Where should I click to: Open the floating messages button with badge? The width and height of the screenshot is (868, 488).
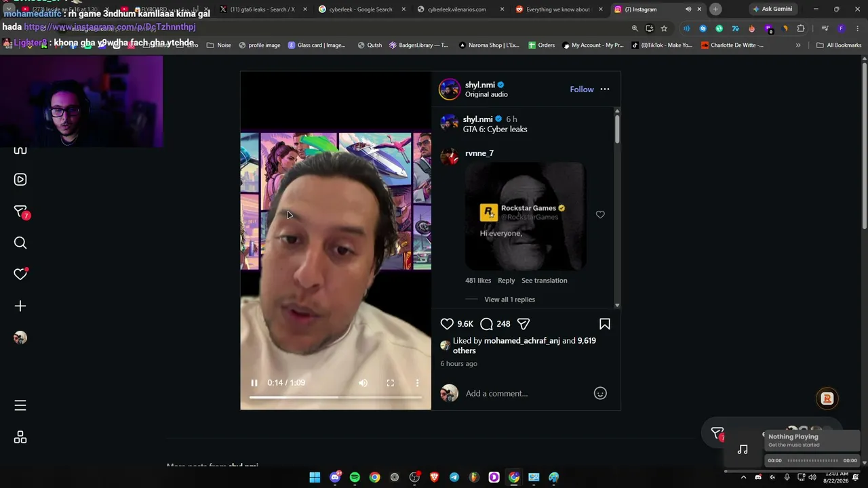tap(717, 434)
